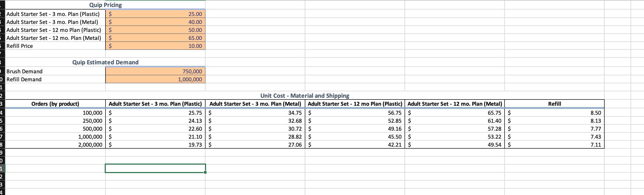644x195 pixels.
Task: Select the Orders (by product) header cell
Action: pos(55,104)
